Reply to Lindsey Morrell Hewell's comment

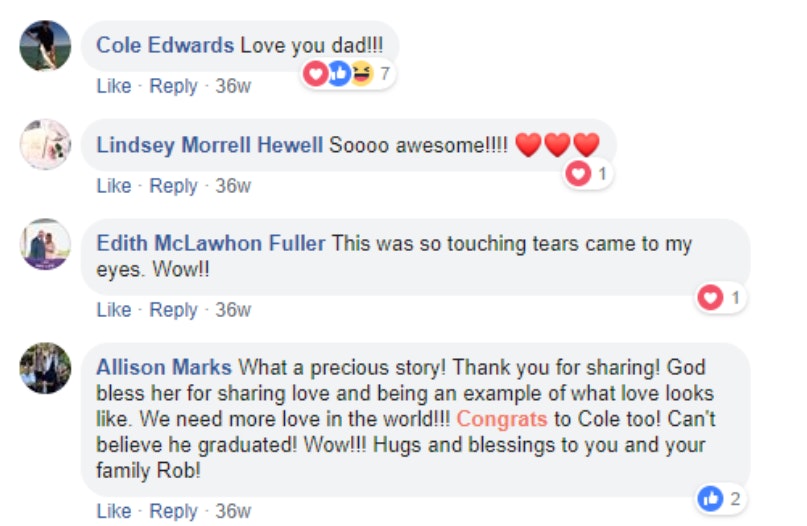(173, 186)
